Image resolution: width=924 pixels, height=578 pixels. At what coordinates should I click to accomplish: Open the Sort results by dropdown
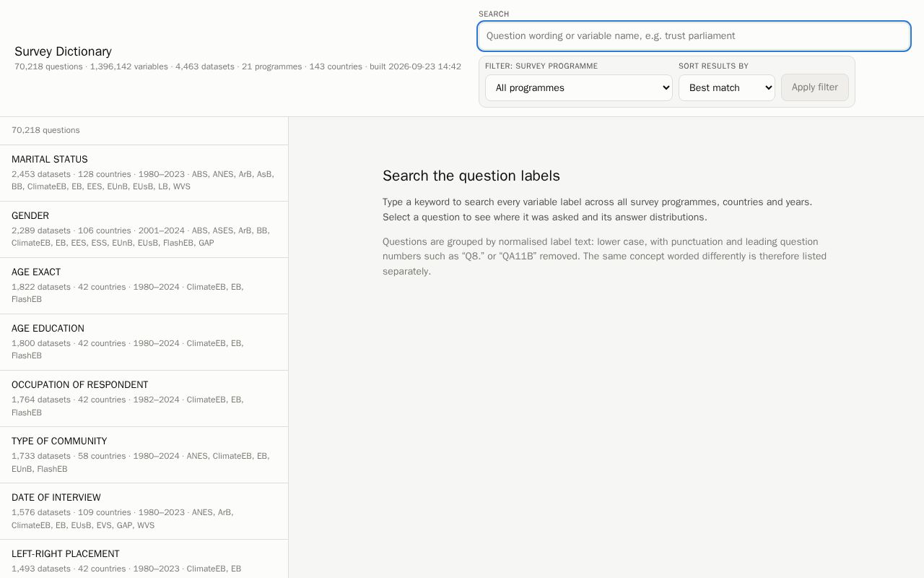click(727, 88)
